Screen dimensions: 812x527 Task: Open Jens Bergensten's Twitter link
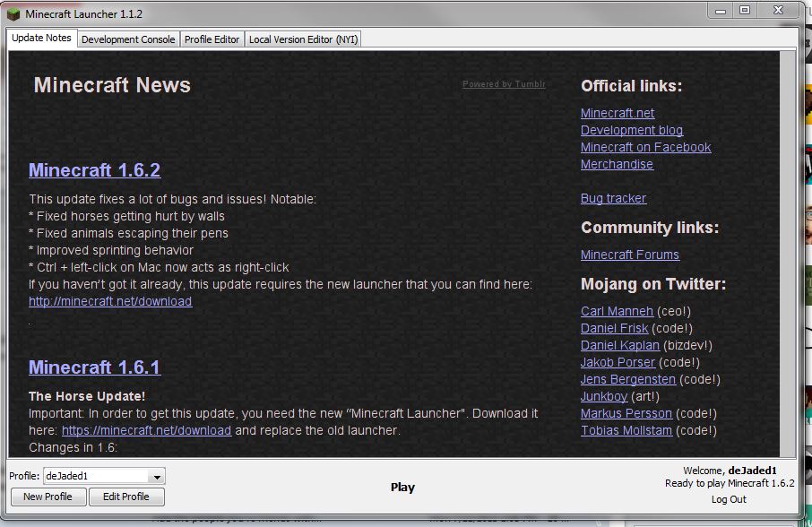tap(628, 379)
